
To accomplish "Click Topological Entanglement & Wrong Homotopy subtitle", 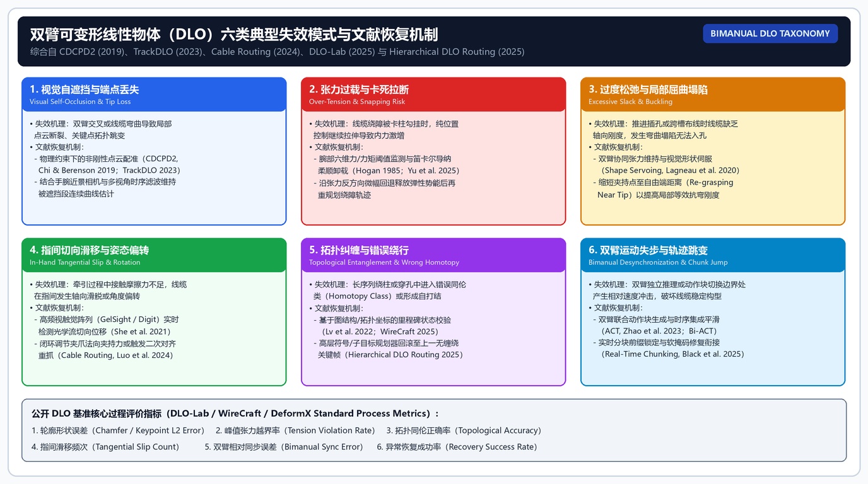I will pos(384,262).
